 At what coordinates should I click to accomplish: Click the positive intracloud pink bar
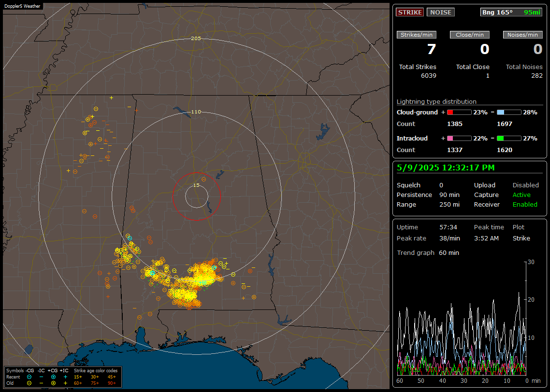coord(459,139)
